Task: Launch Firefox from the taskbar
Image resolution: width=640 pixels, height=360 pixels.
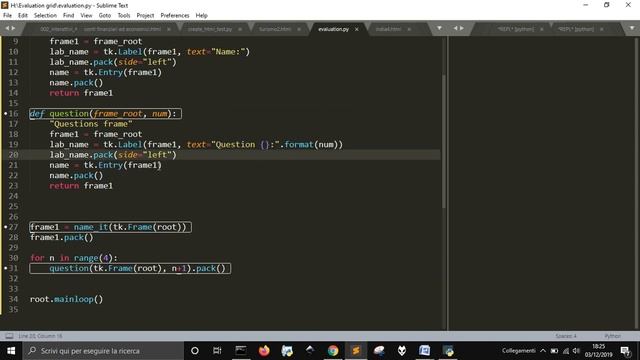Action: 264,351
